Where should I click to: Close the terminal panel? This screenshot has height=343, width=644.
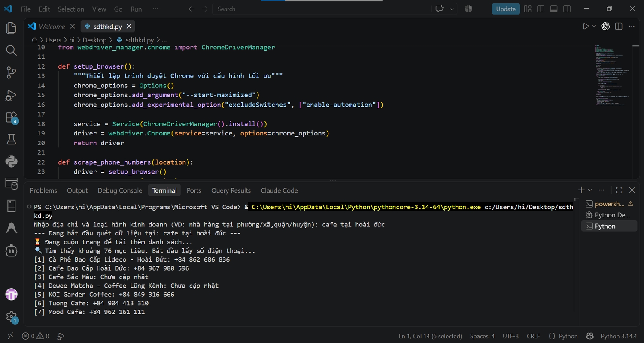[x=632, y=190]
